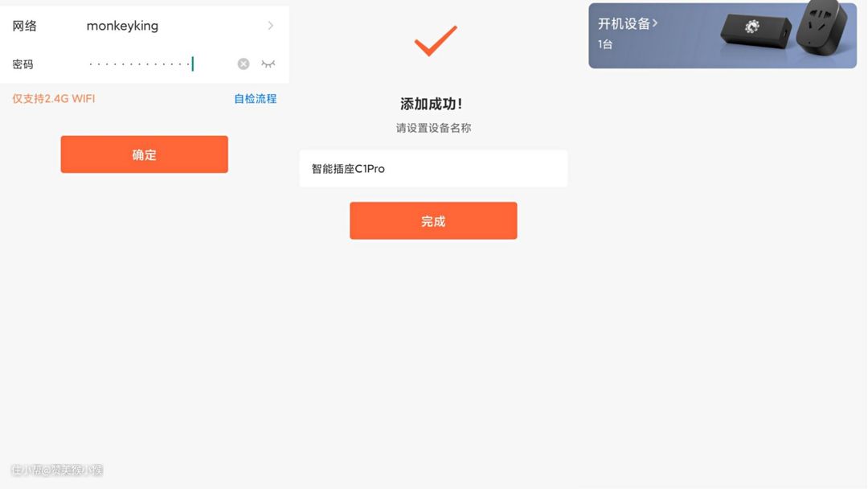This screenshot has width=868, height=489.
Task: Open the 自检流程 self-check link
Action: click(x=256, y=99)
